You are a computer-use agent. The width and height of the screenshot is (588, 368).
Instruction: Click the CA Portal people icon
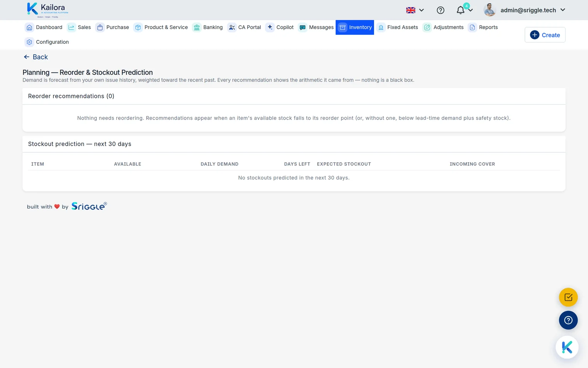(x=232, y=28)
